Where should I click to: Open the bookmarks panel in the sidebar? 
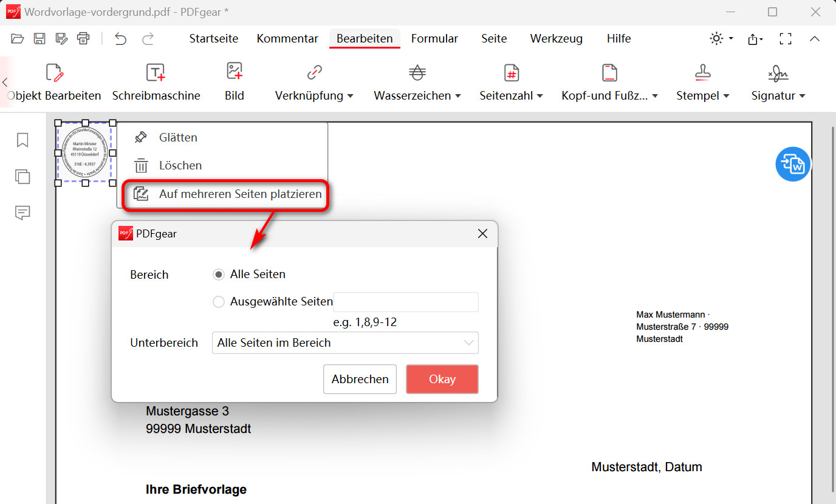pyautogui.click(x=22, y=140)
